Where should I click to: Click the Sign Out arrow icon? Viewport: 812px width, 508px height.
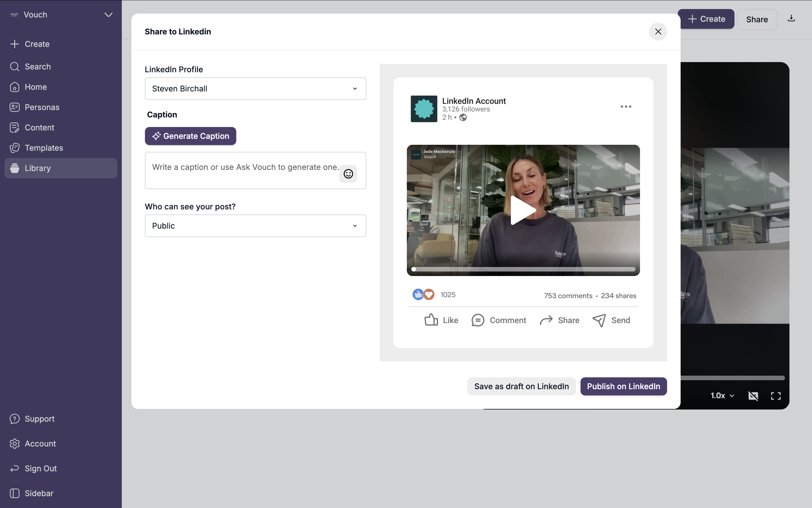point(14,468)
